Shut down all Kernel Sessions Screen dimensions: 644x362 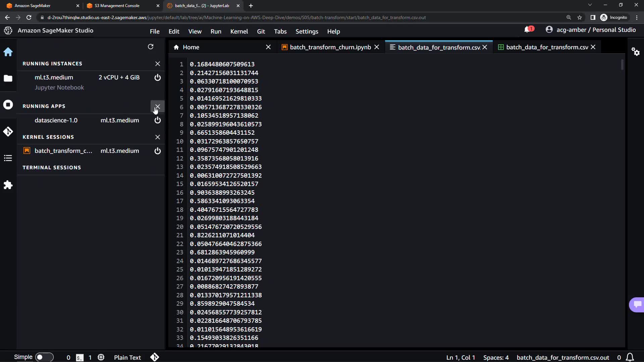click(157, 137)
